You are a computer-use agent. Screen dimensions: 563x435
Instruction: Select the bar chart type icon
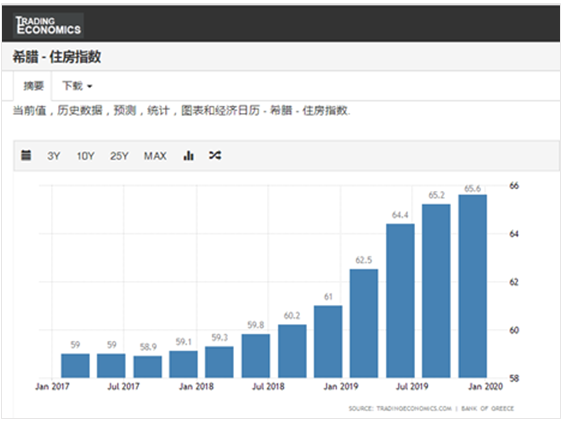tap(189, 155)
